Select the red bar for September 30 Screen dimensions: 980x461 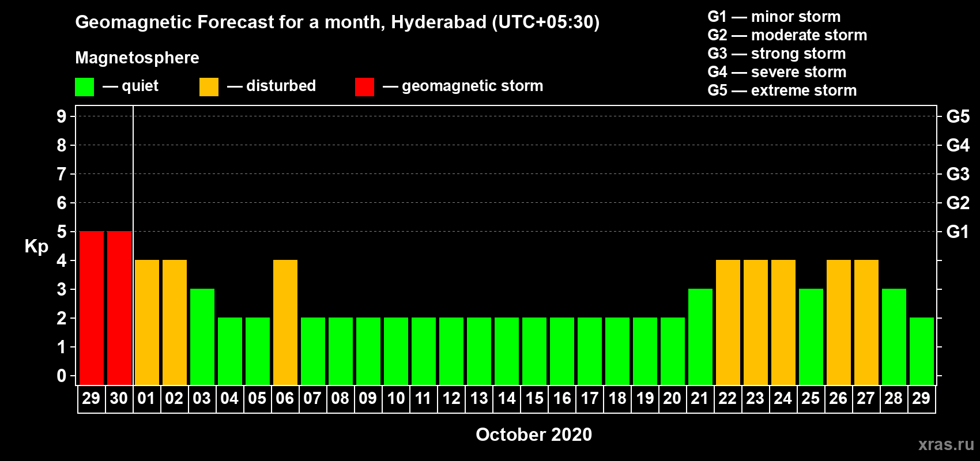coord(119,308)
